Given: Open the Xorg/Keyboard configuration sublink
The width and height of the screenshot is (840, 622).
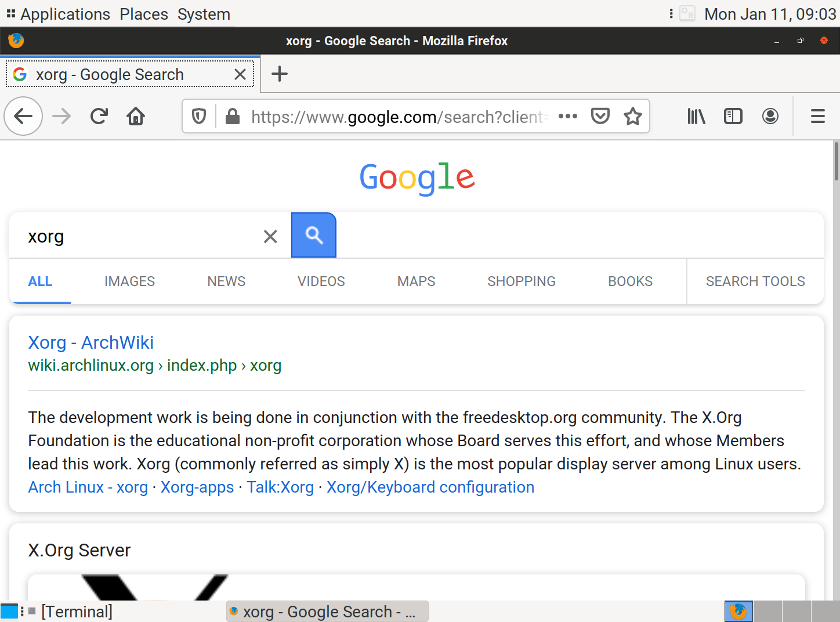Looking at the screenshot, I should point(430,487).
